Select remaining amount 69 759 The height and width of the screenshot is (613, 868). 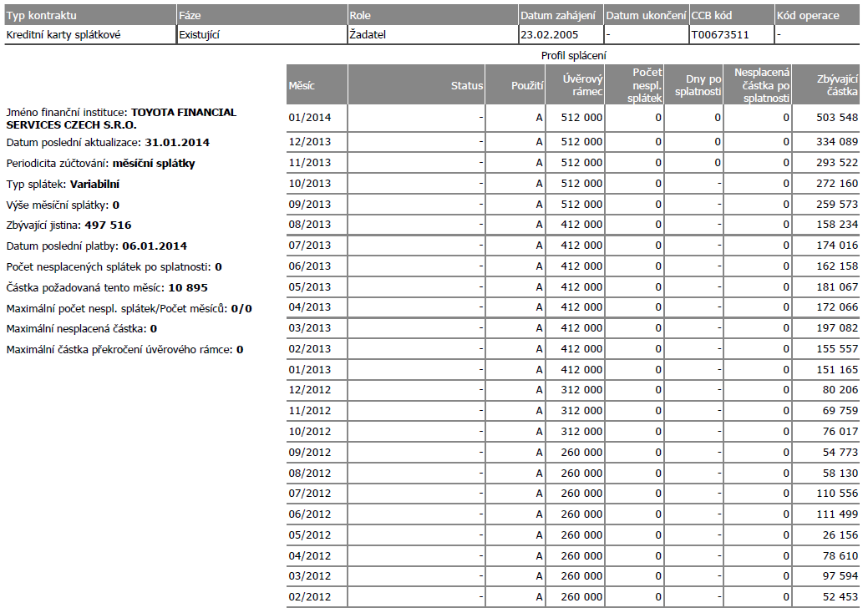[x=826, y=411]
